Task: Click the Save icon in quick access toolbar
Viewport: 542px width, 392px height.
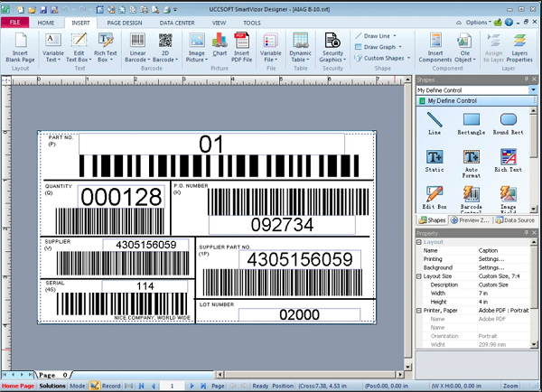Action: click(x=43, y=10)
